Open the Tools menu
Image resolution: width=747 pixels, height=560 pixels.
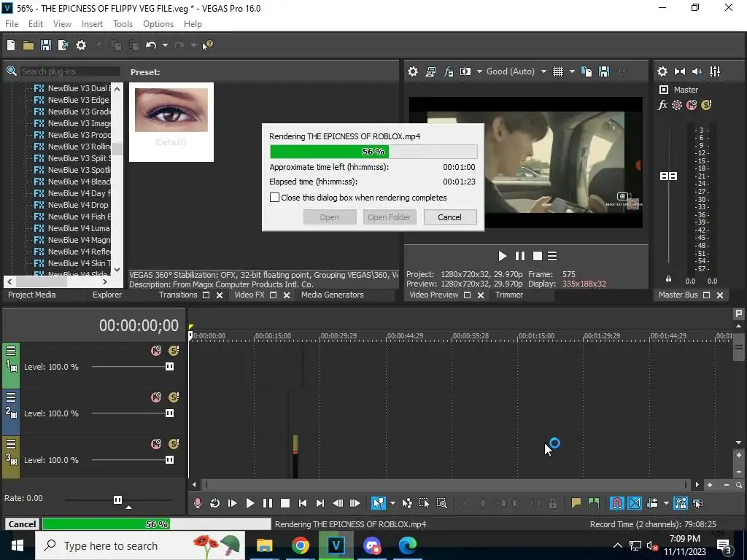[x=123, y=24]
